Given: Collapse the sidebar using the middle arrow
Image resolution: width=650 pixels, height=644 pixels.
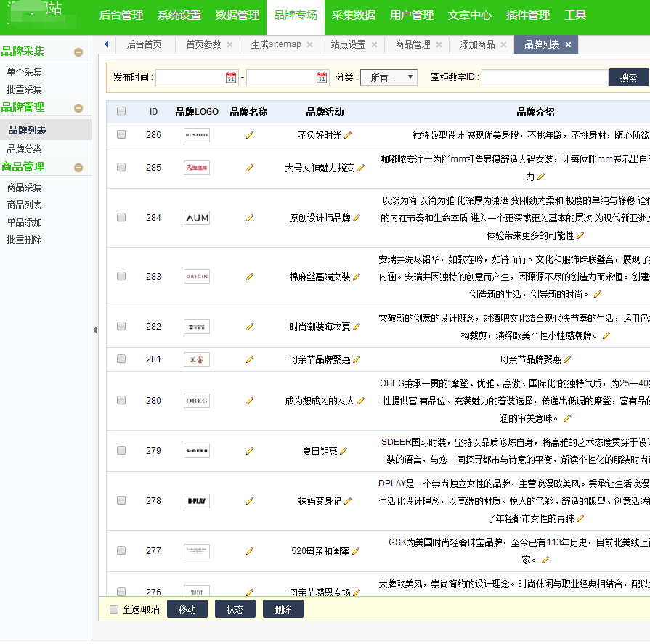Looking at the screenshot, I should (93, 329).
